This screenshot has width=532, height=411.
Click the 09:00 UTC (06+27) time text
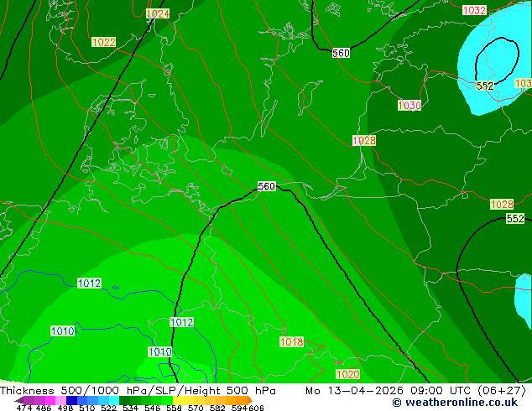(x=468, y=391)
